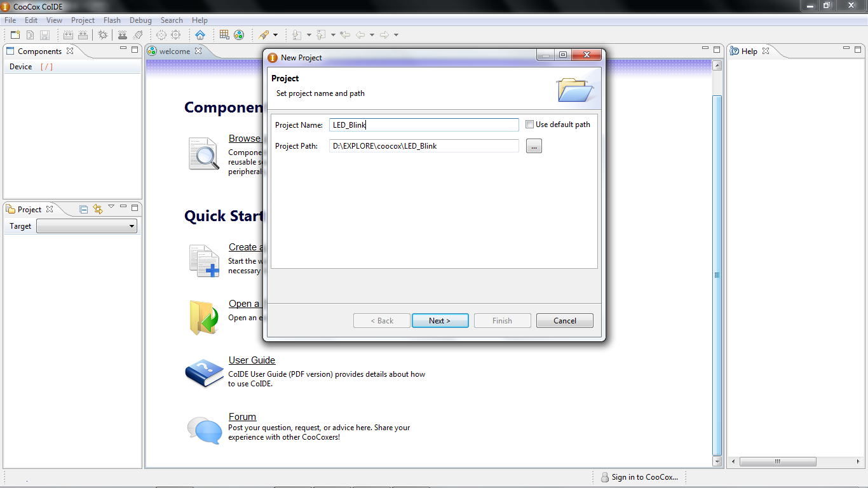Click the Rebuild toolbar icon
868x488 pixels.
click(83, 35)
